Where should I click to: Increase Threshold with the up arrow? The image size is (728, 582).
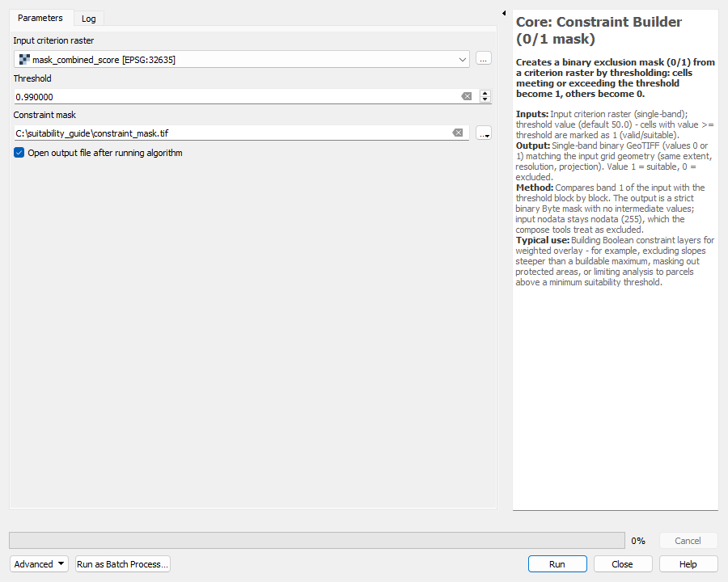[485, 93]
